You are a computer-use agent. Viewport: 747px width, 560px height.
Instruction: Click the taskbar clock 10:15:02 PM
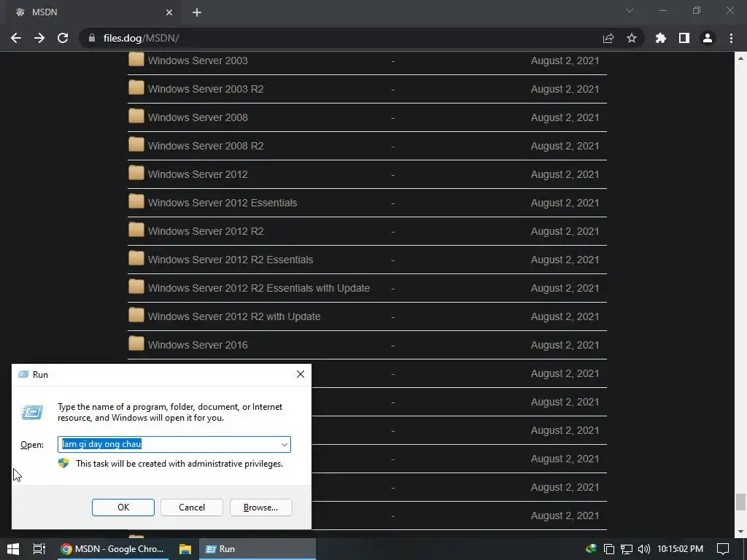[680, 549]
